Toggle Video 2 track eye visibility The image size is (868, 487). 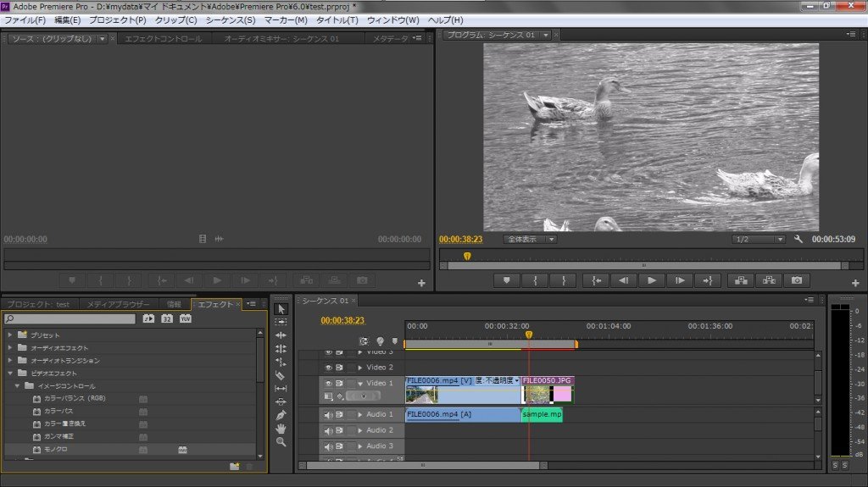click(x=328, y=368)
